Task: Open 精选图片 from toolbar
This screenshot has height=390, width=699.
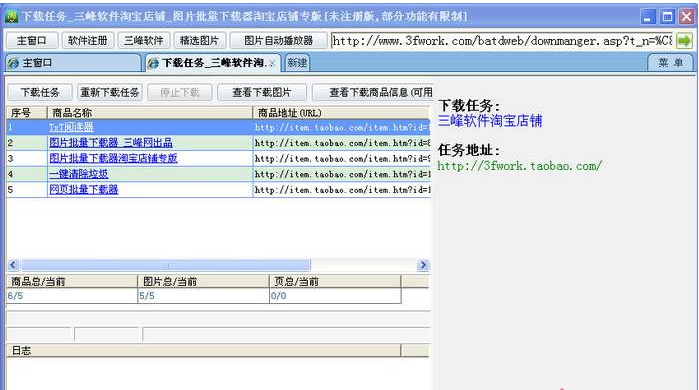Action: (199, 41)
